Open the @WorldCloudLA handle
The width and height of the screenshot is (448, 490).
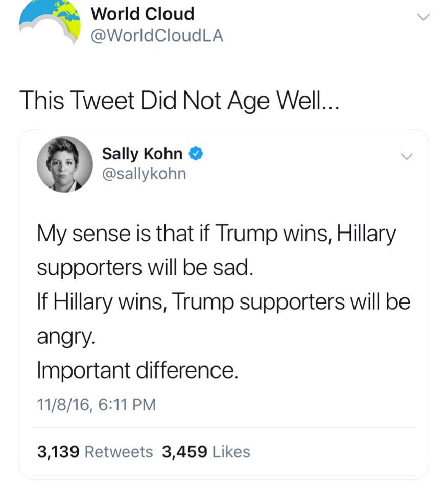point(157,36)
